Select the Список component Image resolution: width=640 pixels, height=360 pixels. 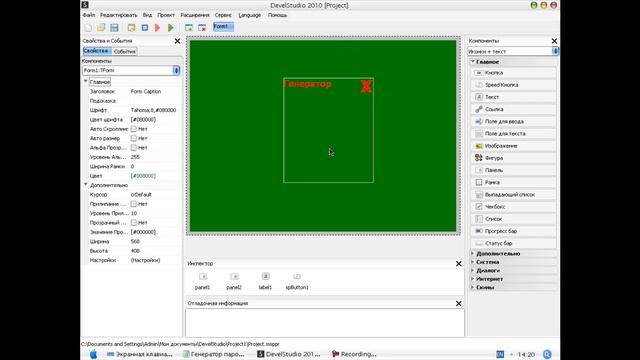[513, 219]
